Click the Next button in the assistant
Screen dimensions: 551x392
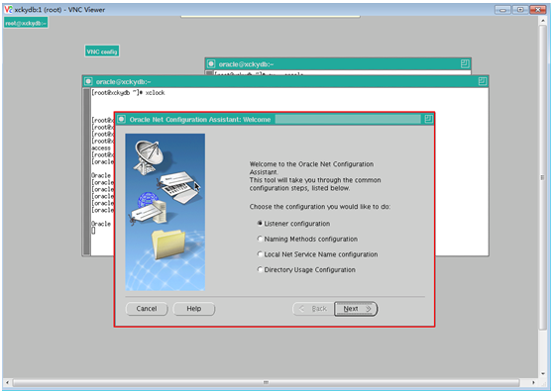click(x=356, y=309)
